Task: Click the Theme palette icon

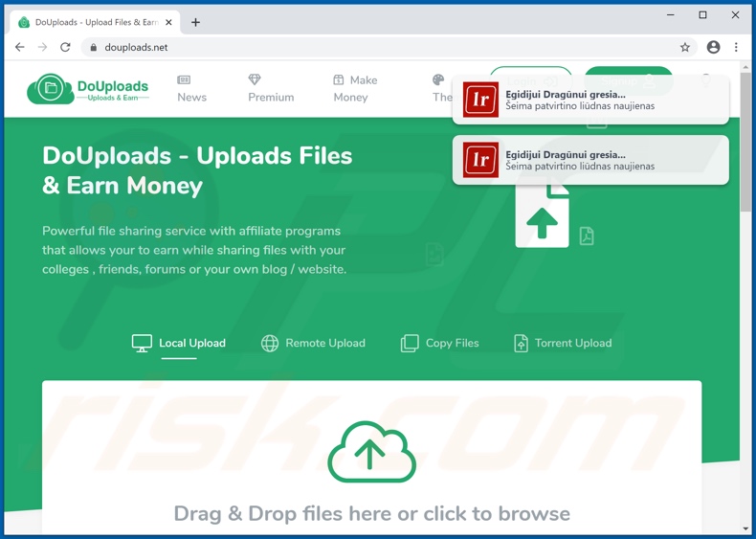Action: (x=438, y=80)
